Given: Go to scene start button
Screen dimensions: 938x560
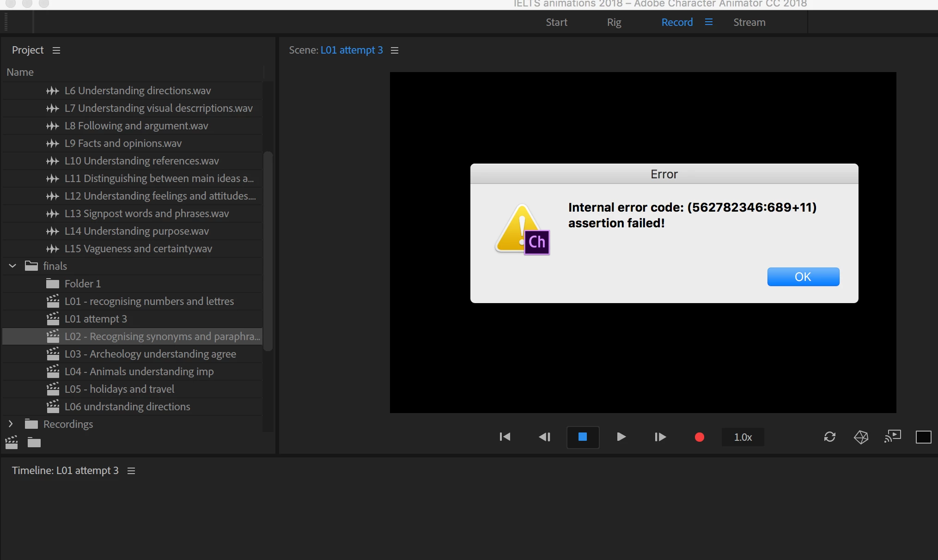Looking at the screenshot, I should [x=505, y=437].
